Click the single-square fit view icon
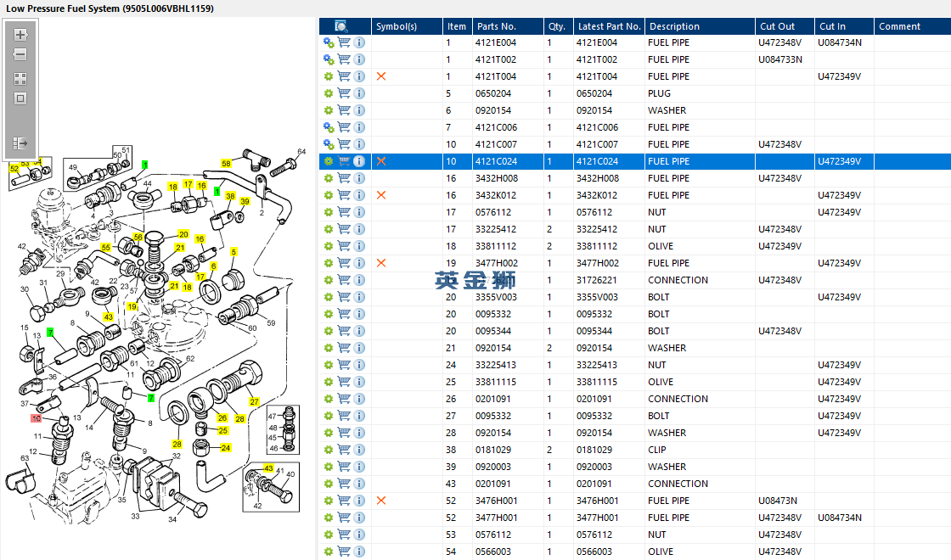951x560 pixels. coord(20,98)
